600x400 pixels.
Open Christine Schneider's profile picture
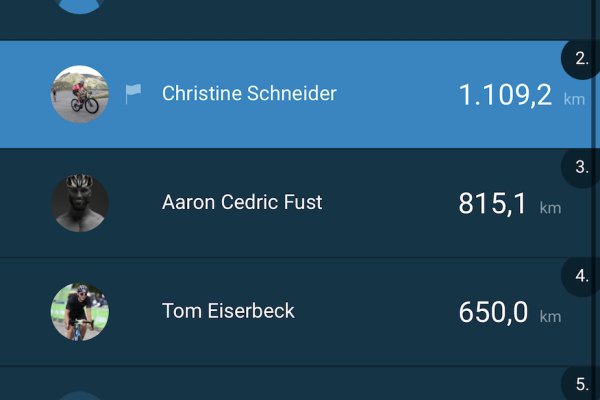tap(80, 94)
